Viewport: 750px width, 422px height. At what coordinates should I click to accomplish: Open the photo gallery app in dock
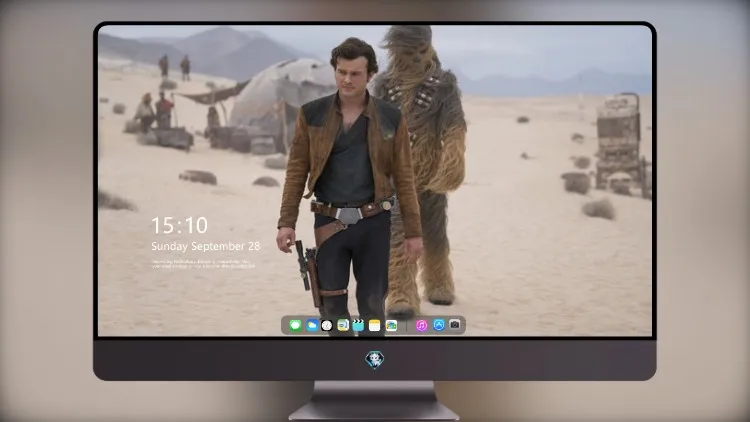click(391, 326)
